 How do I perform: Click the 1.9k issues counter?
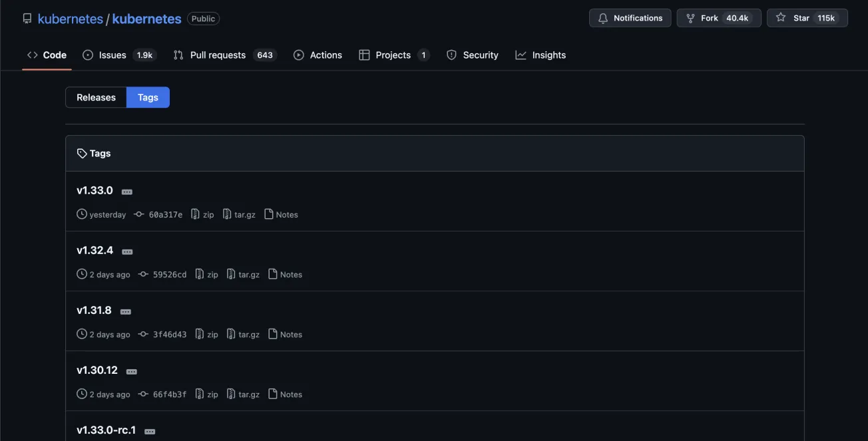[144, 55]
